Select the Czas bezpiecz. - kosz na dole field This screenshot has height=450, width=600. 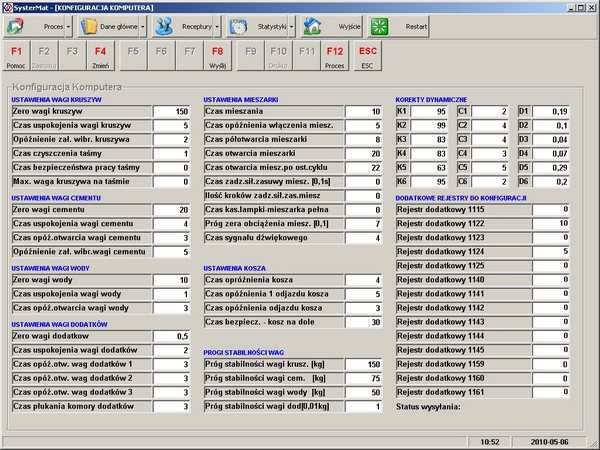click(x=363, y=322)
